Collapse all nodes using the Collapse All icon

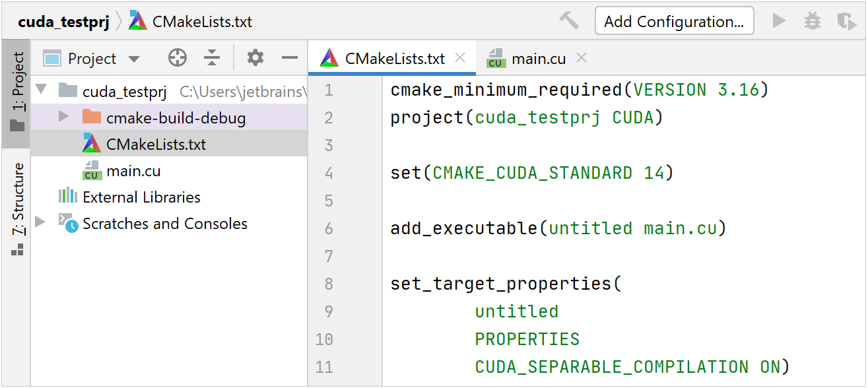pyautogui.click(x=211, y=58)
